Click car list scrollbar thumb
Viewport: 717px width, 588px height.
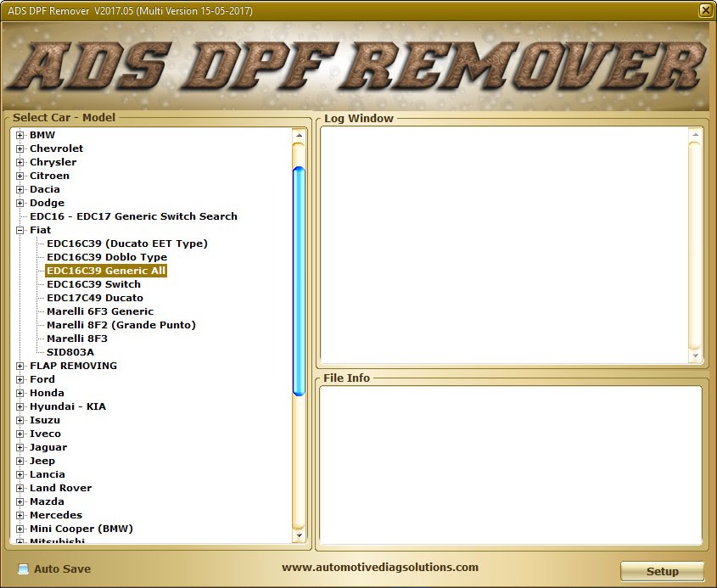(299, 281)
